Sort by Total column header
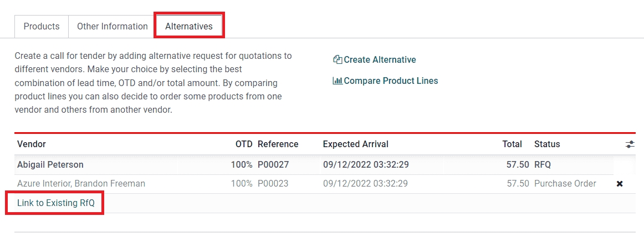644x241 pixels. [x=512, y=144]
